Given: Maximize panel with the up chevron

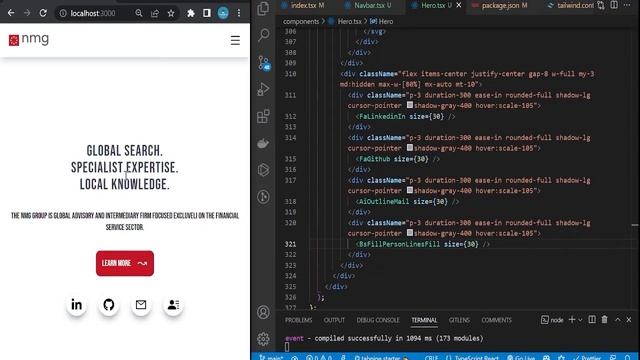Looking at the screenshot, I should click(618, 320).
